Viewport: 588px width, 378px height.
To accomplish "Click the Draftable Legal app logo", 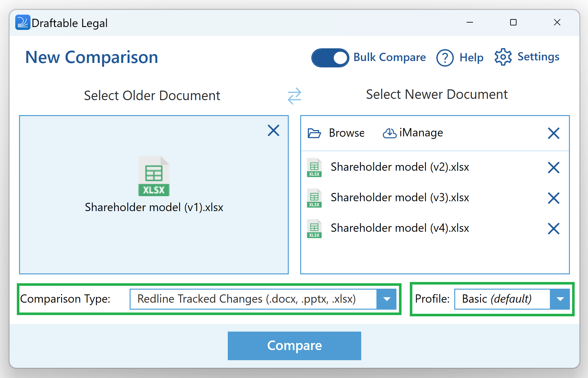I will 23,23.
